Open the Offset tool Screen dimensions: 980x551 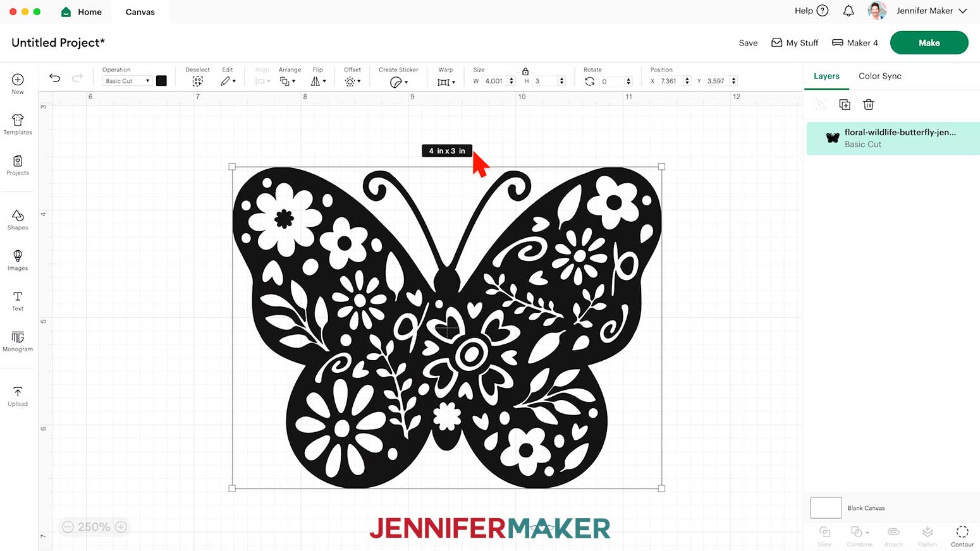click(350, 82)
